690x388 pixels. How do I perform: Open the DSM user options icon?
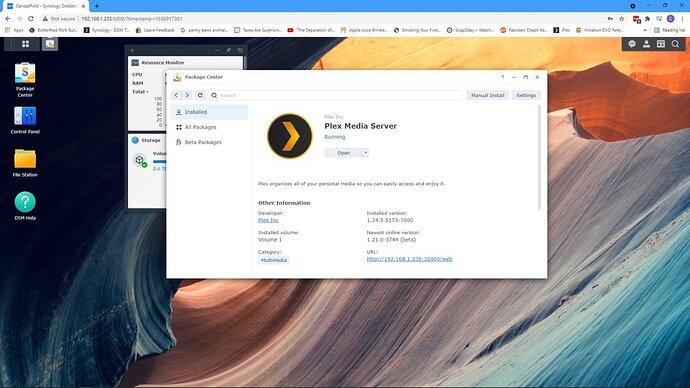[646, 44]
